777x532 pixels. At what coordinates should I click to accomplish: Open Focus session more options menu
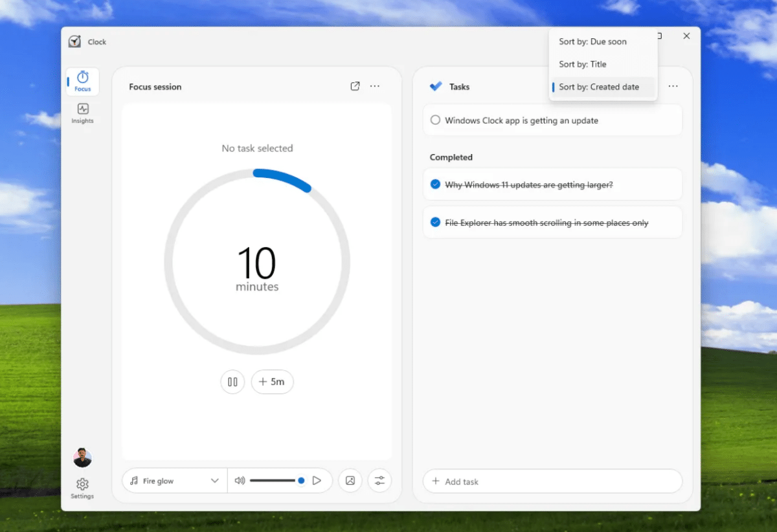(375, 86)
